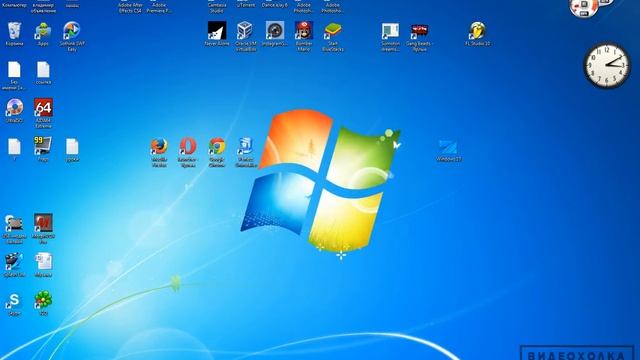Select the Instagram shortcut with camera lens icon
640x360 pixels.
[275, 31]
